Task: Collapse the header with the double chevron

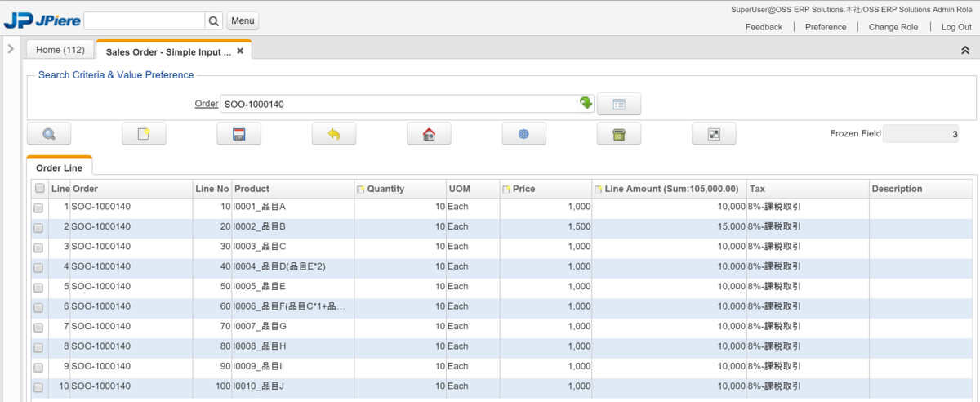Action: click(x=964, y=50)
